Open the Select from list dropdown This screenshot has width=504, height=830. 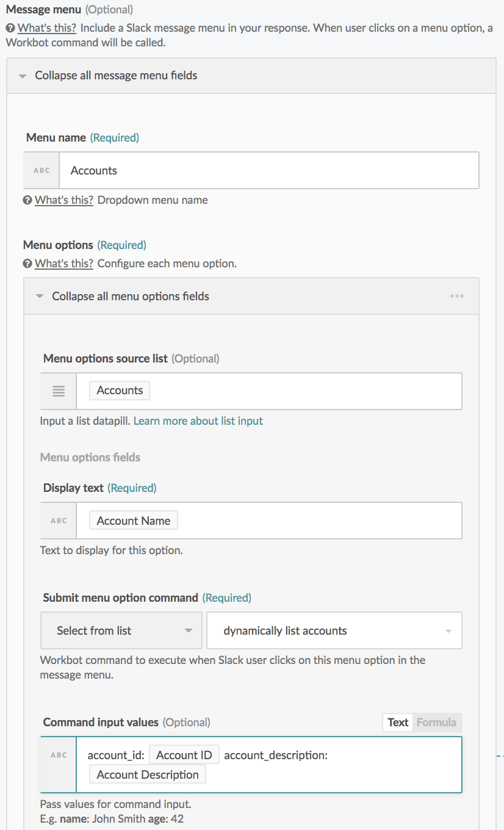tap(121, 630)
